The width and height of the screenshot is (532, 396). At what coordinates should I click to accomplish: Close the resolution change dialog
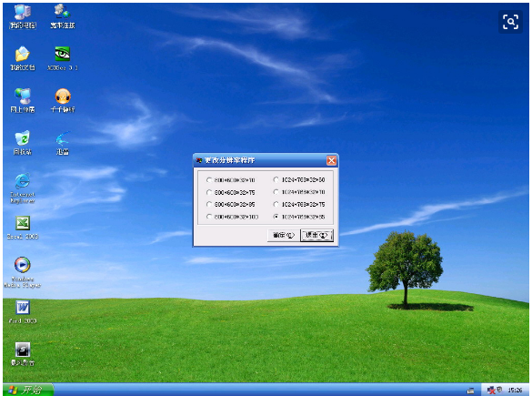pos(332,160)
